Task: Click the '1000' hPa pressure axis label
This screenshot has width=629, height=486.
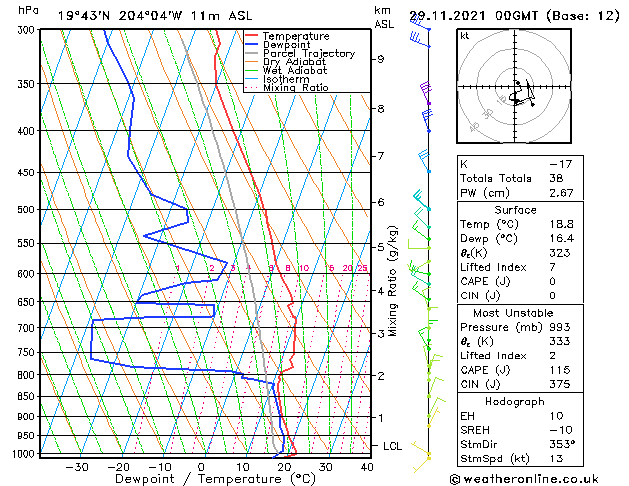Action: tap(26, 454)
